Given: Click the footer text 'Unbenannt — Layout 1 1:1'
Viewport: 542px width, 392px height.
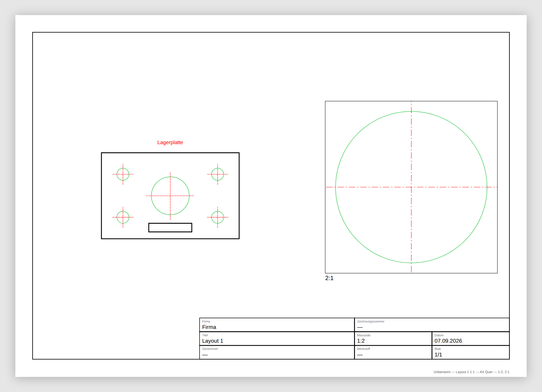Looking at the screenshot, I should coord(454,372).
